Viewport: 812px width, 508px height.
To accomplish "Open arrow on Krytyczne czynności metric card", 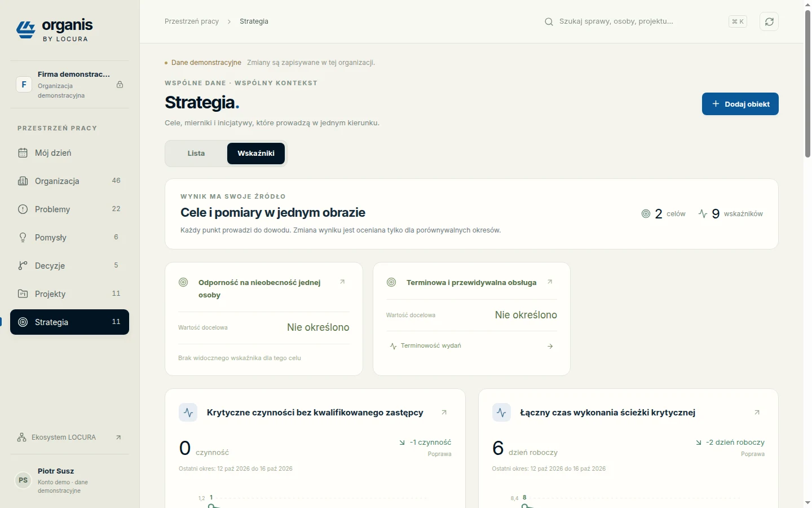I will 444,413.
